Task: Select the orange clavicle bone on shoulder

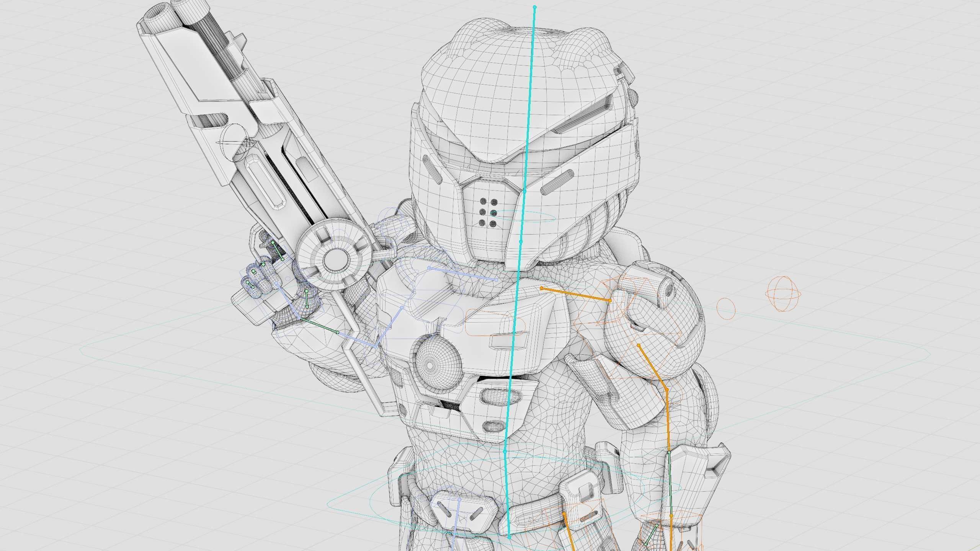Action: tap(575, 294)
